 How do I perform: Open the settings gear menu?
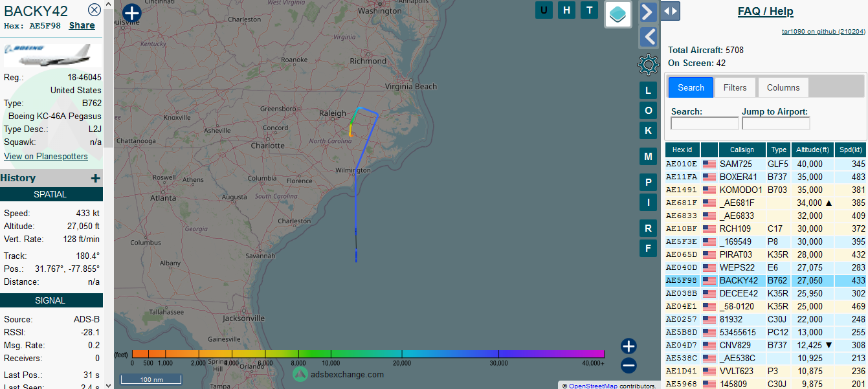(649, 65)
